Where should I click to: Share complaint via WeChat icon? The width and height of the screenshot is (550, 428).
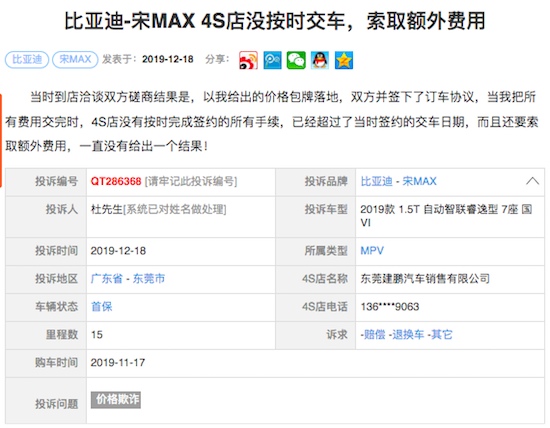click(296, 60)
